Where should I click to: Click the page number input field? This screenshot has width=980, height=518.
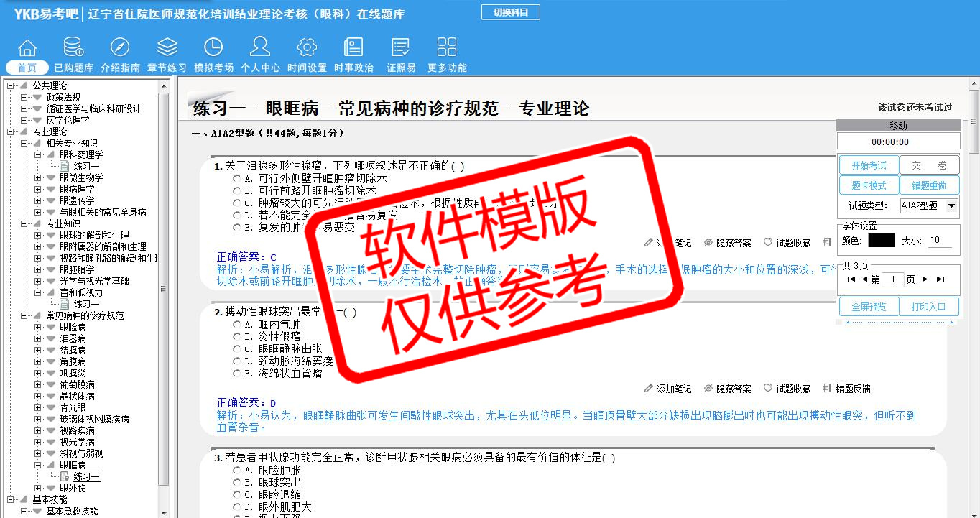[892, 279]
